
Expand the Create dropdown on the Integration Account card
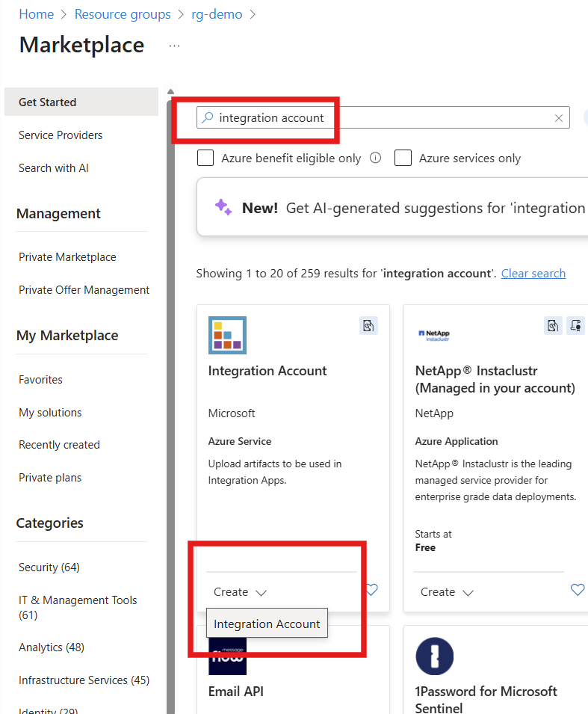coord(240,592)
